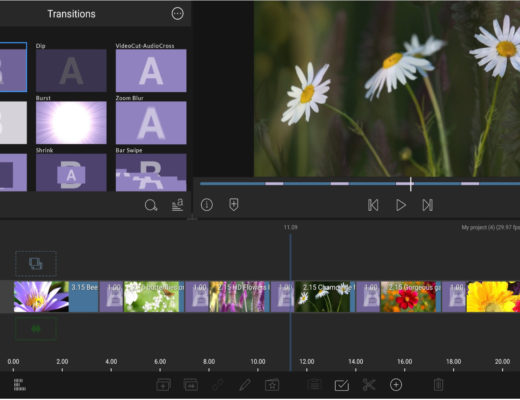Image resolution: width=520 pixels, height=400 pixels.
Task: Click the preview scrubber progress bar
Action: [360, 184]
